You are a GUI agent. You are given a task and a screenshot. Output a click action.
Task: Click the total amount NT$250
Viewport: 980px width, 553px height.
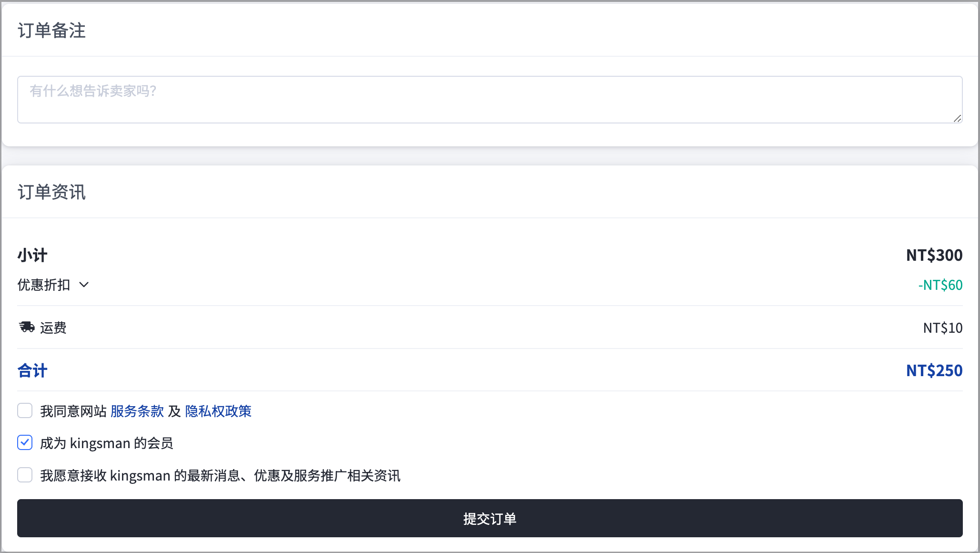coord(934,370)
